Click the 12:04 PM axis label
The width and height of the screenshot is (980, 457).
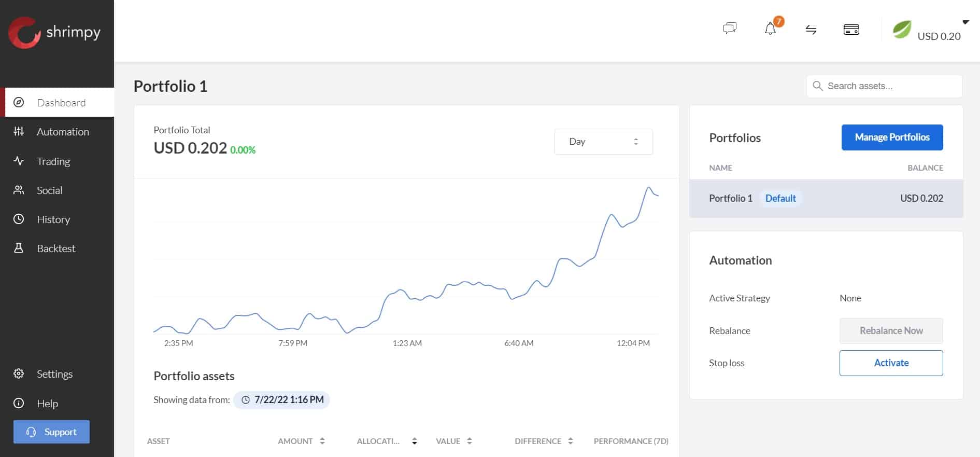click(633, 343)
